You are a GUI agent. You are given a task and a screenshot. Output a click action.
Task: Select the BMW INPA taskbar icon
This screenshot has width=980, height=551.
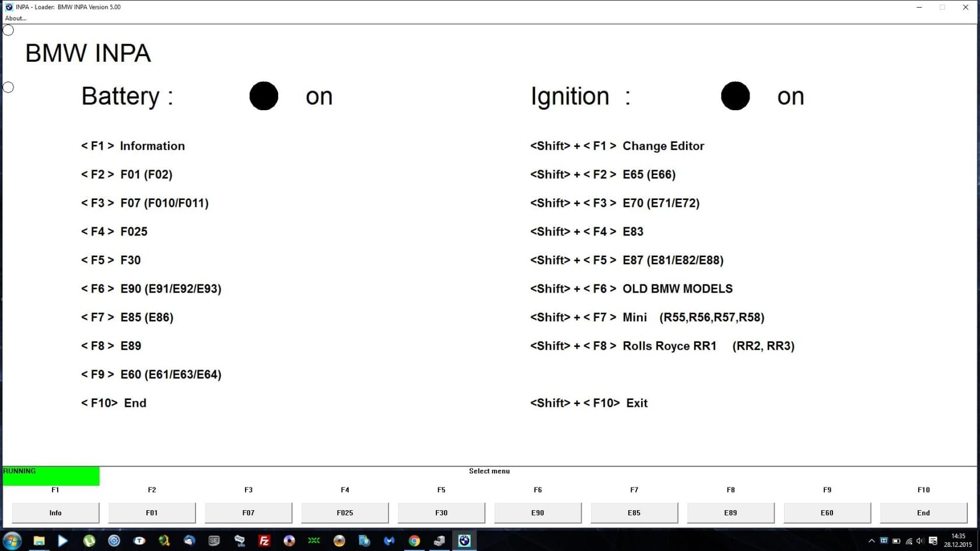click(x=464, y=541)
